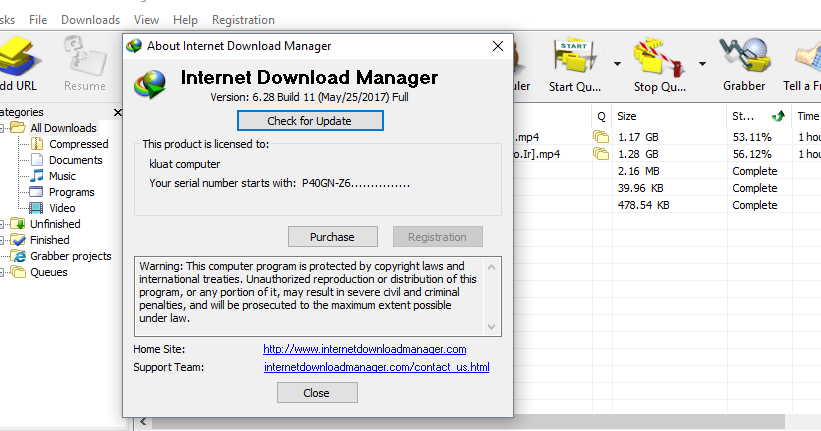Open the Grabber tool
821x431 pixels.
[744, 55]
